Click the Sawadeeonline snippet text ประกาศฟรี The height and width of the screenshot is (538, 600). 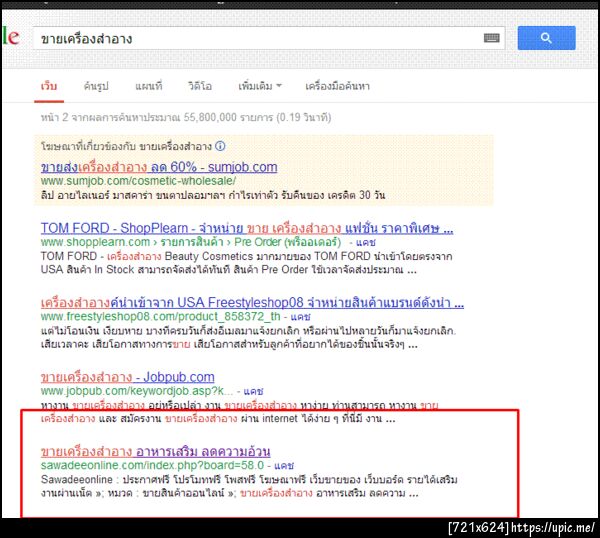(x=249, y=486)
